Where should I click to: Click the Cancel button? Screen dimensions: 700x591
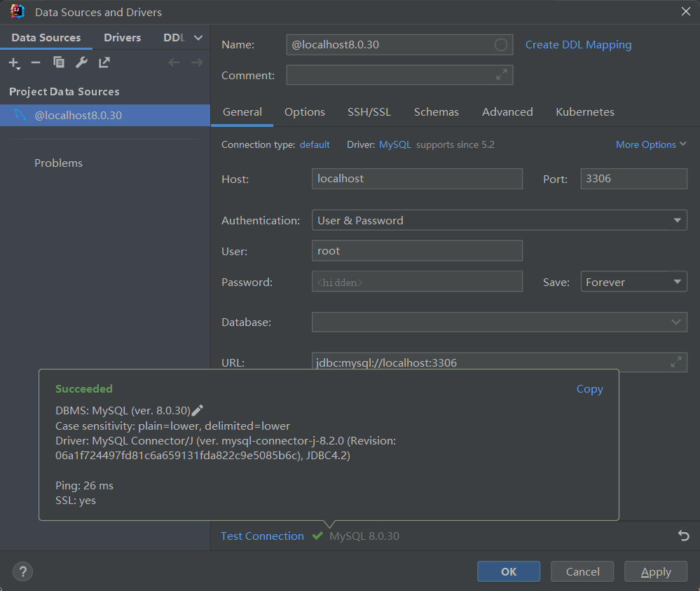click(x=582, y=571)
